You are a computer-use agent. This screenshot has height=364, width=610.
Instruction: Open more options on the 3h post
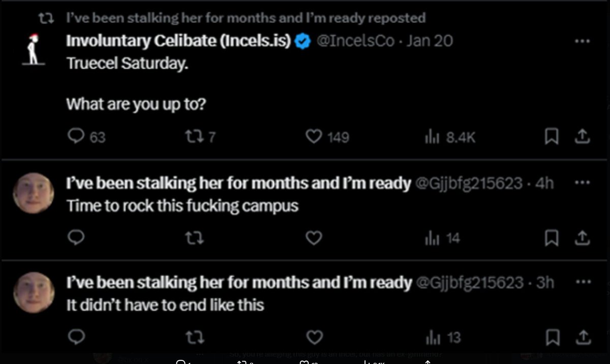pyautogui.click(x=582, y=282)
